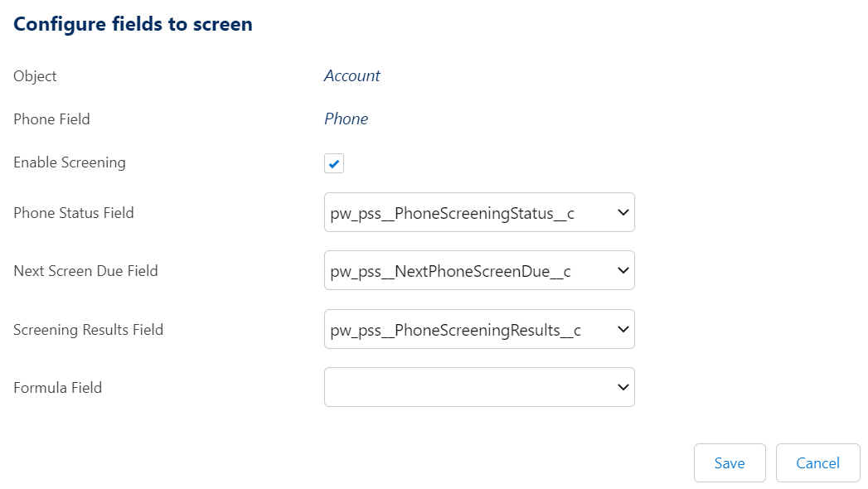
Task: Open the pw_pss__NextPhoneScreenDue__c dropdown
Action: (x=479, y=270)
